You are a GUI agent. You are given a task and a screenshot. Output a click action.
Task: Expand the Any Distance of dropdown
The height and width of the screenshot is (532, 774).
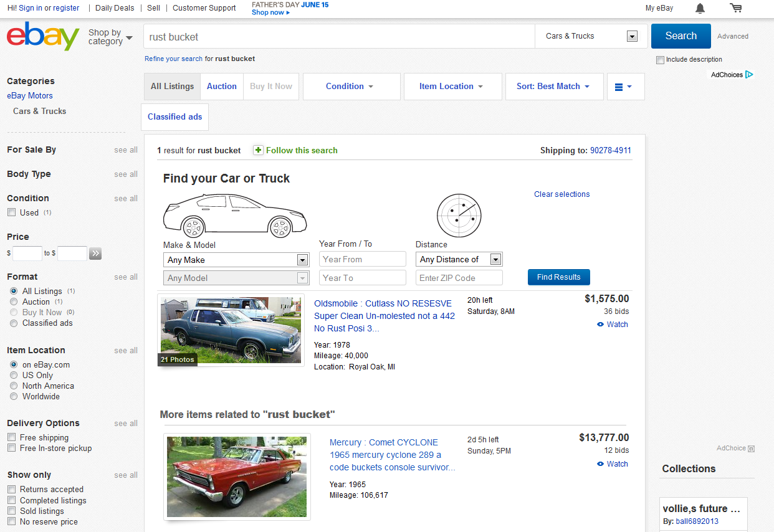(x=459, y=259)
